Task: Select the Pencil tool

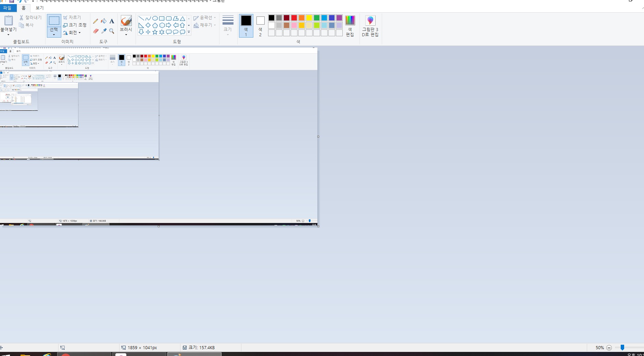Action: tap(96, 21)
